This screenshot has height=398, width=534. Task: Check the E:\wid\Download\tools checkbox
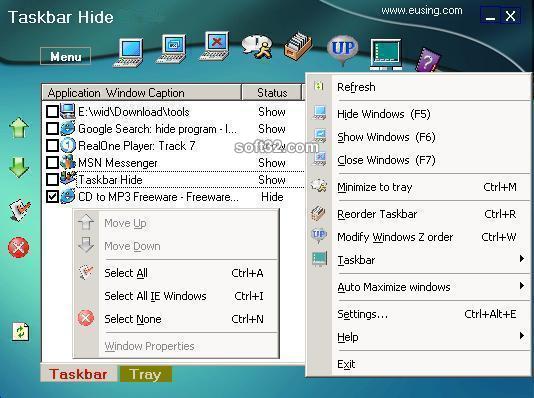52,111
